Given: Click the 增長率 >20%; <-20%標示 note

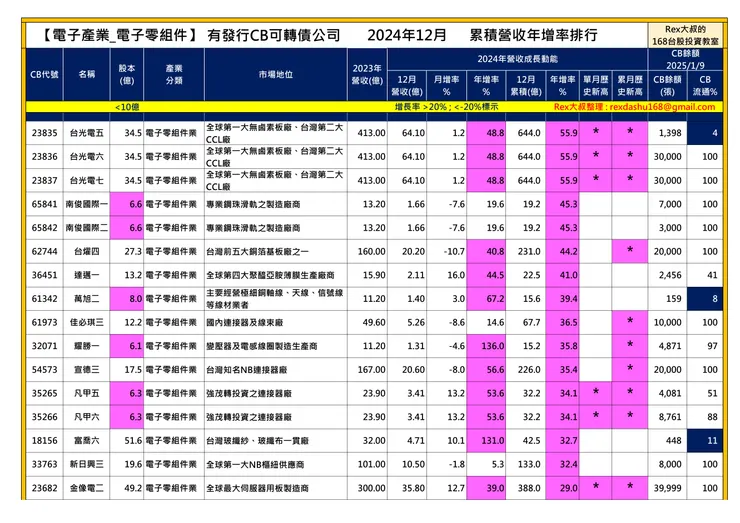Looking at the screenshot, I should pyautogui.click(x=446, y=107).
